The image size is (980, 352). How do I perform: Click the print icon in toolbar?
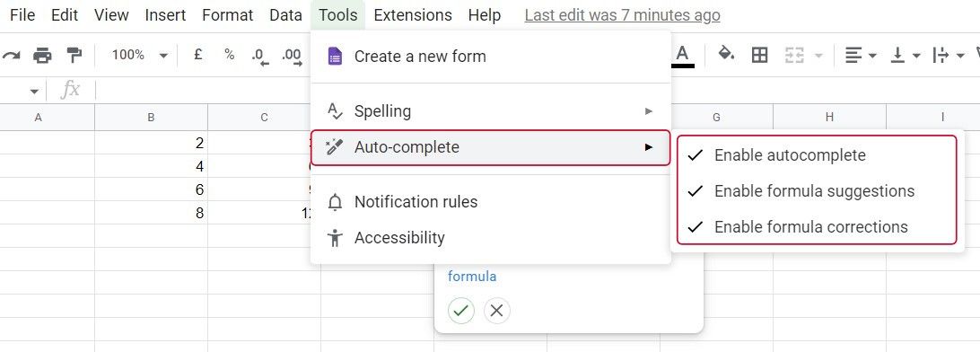pos(42,56)
